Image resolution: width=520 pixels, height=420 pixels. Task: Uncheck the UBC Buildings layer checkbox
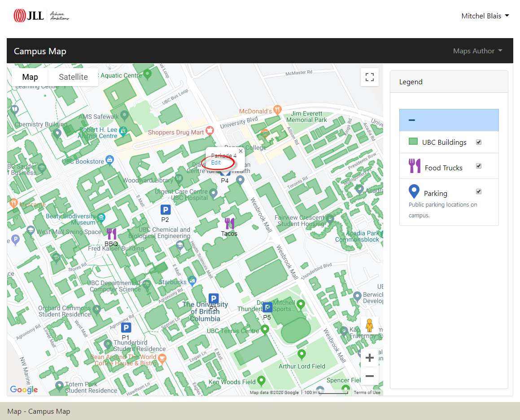tap(479, 142)
